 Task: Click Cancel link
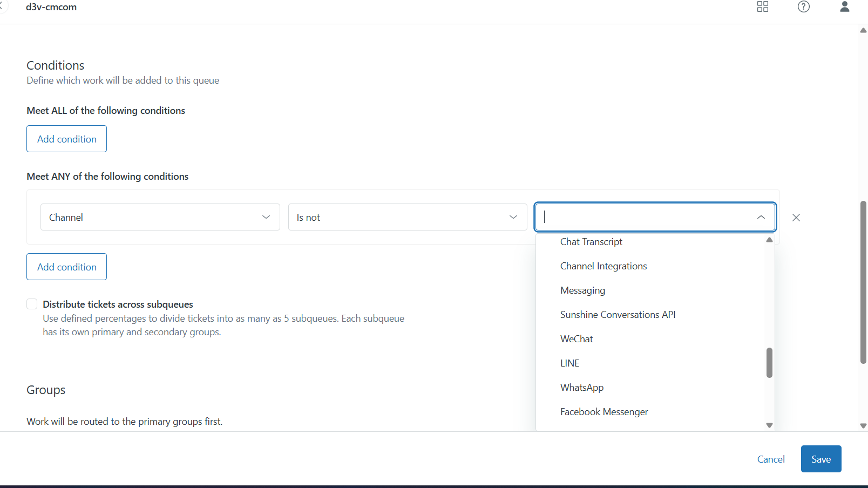point(770,459)
